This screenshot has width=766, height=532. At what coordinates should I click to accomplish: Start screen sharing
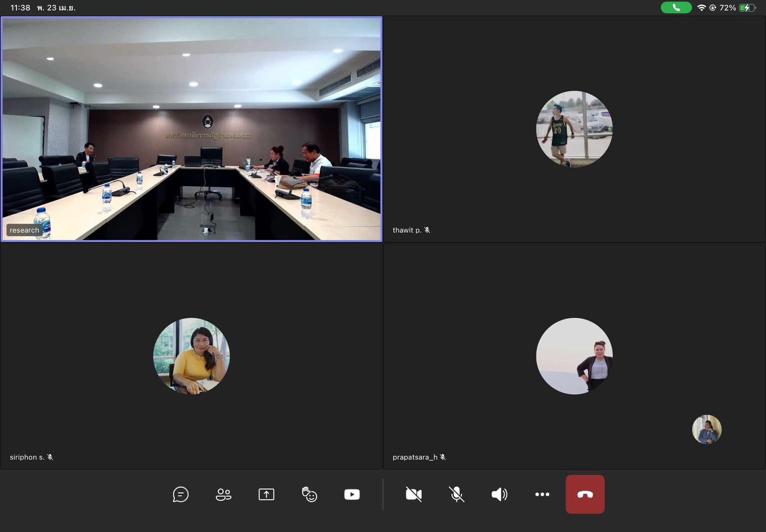pos(266,494)
